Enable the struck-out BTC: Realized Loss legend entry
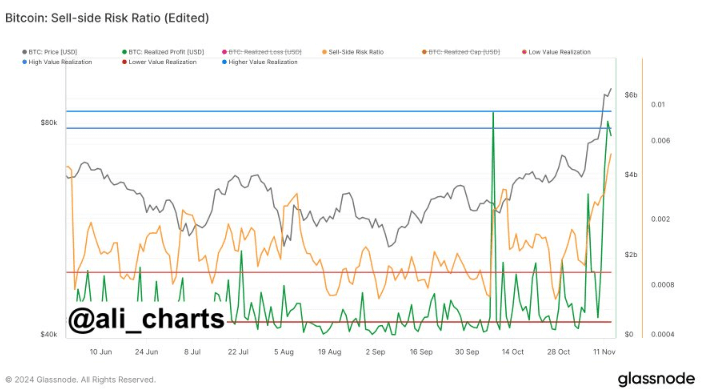702x389 pixels. (262, 52)
